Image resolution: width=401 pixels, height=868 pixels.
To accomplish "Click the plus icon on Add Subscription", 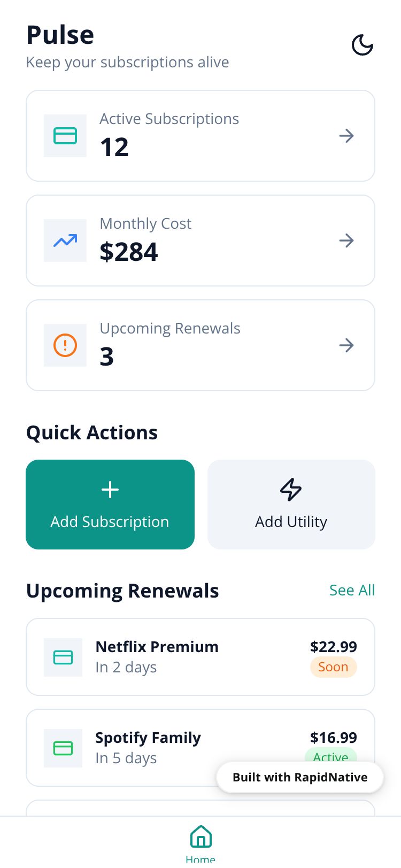I will tap(110, 490).
